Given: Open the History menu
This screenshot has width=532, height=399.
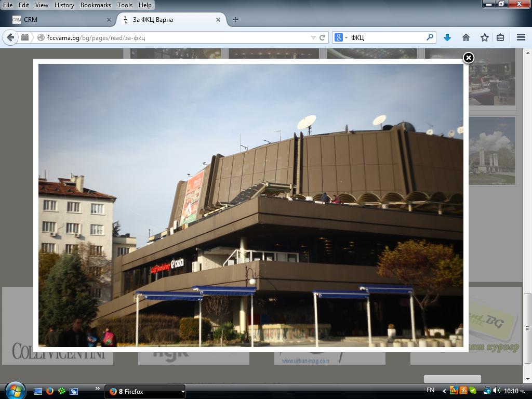Looking at the screenshot, I should (x=64, y=5).
